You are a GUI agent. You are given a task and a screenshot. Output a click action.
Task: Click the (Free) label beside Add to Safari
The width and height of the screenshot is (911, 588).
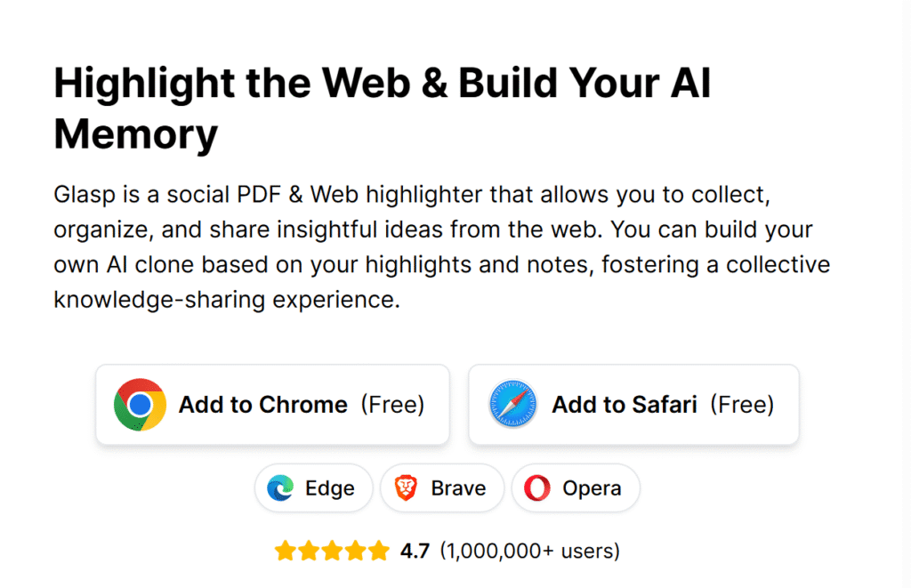point(742,405)
